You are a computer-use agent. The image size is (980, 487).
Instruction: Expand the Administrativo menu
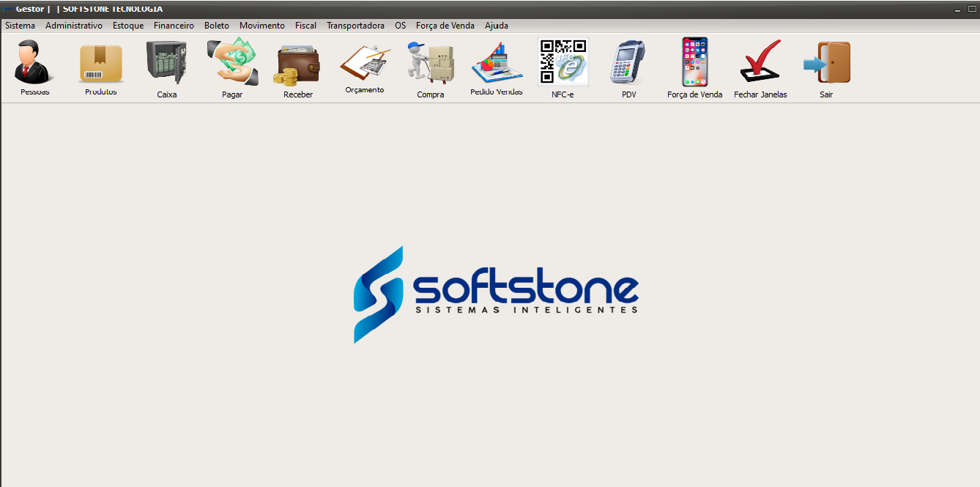pos(74,26)
